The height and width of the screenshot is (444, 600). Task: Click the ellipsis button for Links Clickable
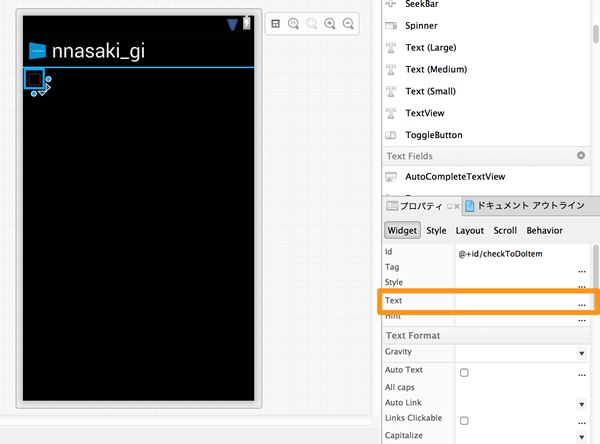tap(582, 423)
